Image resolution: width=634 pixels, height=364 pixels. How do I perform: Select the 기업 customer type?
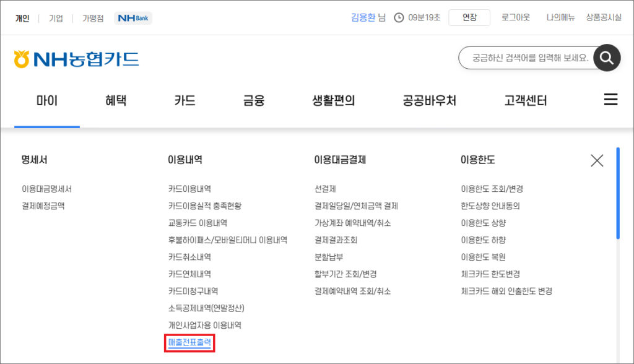click(56, 18)
